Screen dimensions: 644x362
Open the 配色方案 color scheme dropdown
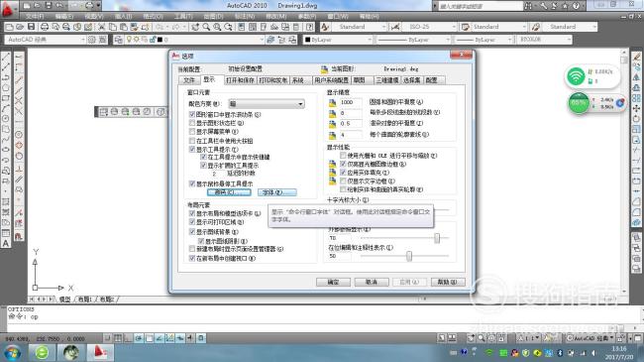coord(267,104)
